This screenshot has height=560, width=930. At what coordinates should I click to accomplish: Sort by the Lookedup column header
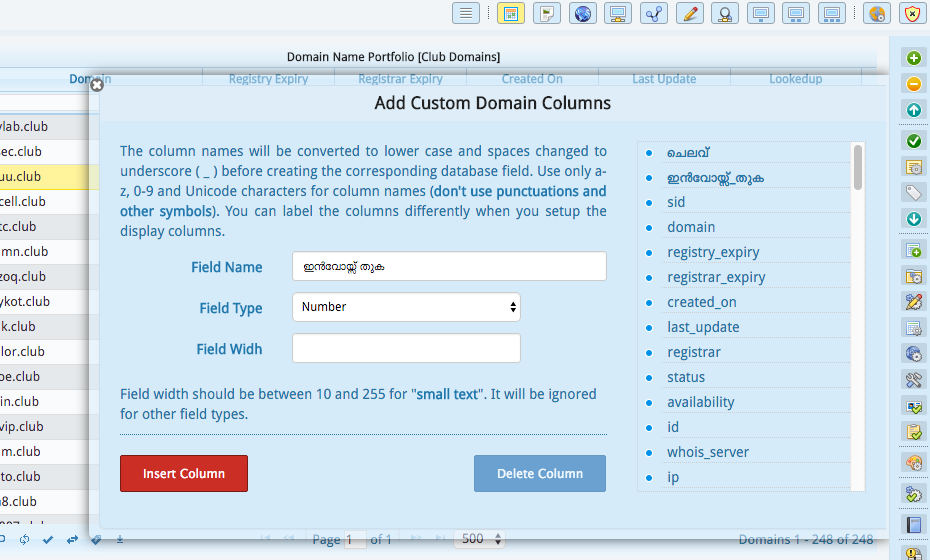[795, 79]
